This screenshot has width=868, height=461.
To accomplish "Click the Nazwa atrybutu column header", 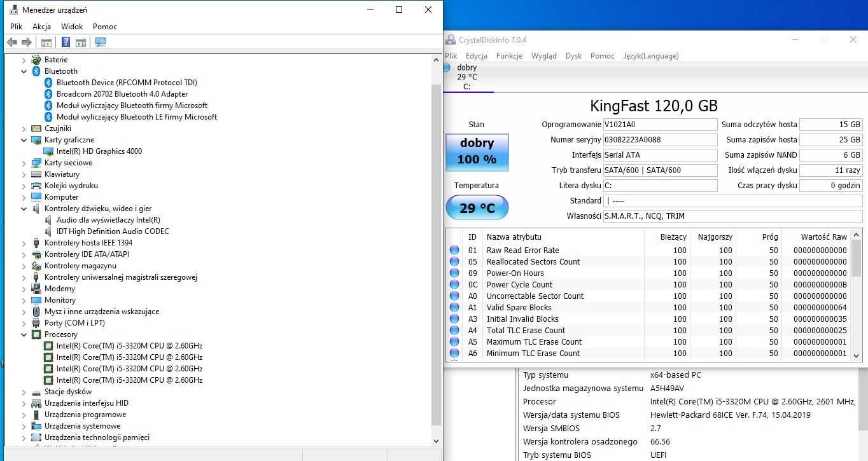I will click(x=563, y=237).
